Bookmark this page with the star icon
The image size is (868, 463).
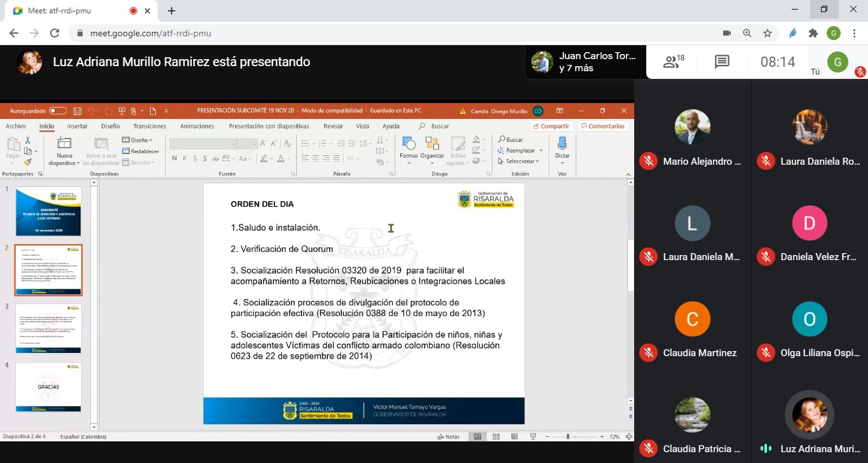(x=768, y=33)
